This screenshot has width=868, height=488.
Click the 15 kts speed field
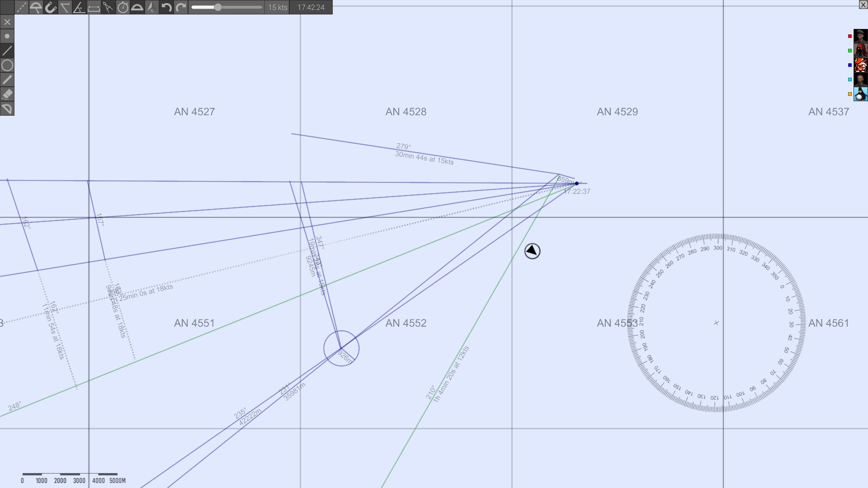tap(277, 7)
